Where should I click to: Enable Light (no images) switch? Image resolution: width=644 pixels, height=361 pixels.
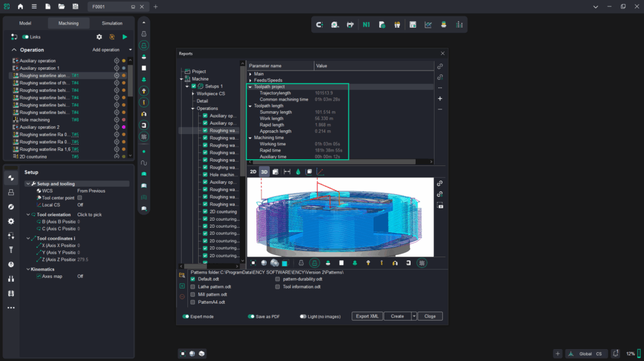(x=303, y=316)
